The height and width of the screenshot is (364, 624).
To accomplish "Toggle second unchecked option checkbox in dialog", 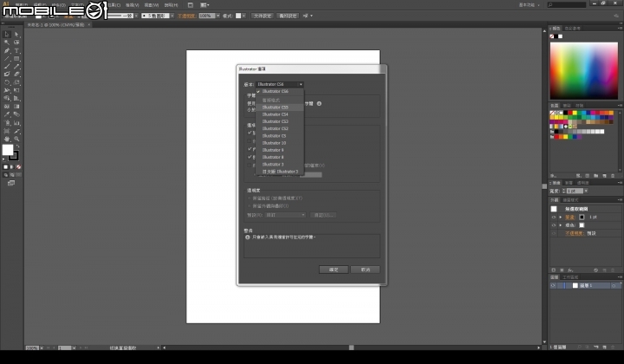I will point(250,140).
